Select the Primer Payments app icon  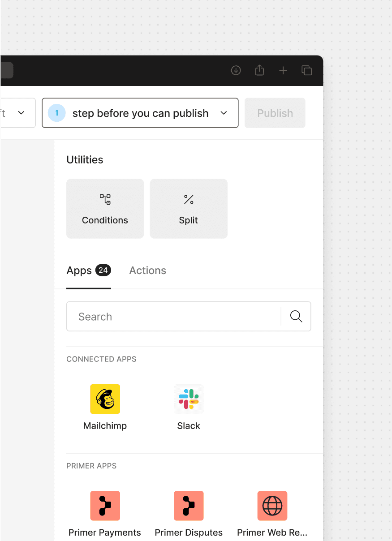[x=105, y=506]
